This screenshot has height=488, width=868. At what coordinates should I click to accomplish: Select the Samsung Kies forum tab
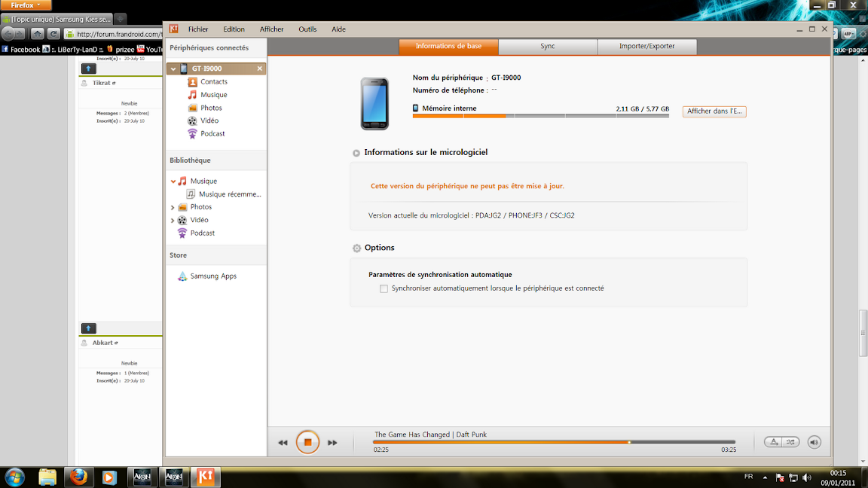57,19
